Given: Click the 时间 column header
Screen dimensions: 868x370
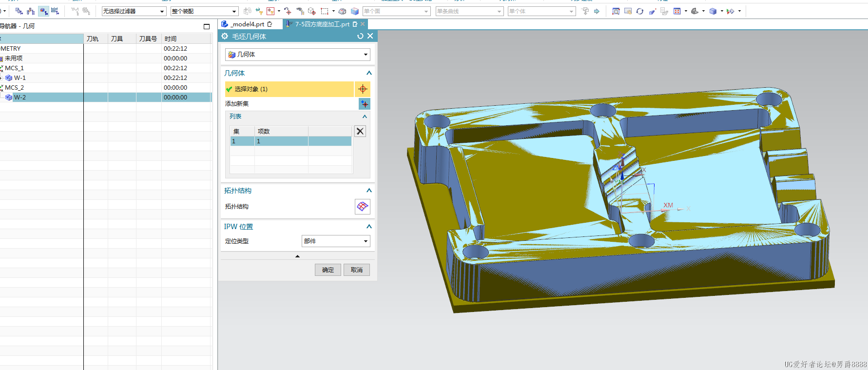Looking at the screenshot, I should tap(186, 39).
